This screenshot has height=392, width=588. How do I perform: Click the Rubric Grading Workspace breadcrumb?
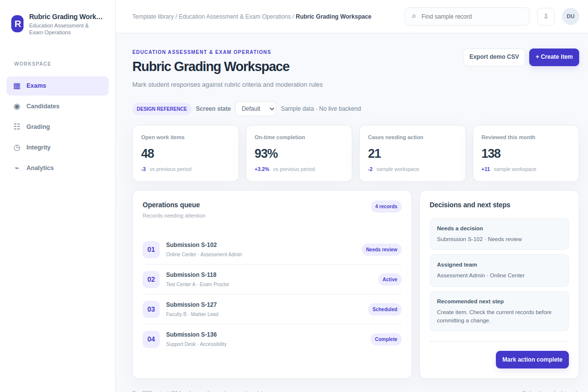pos(334,17)
